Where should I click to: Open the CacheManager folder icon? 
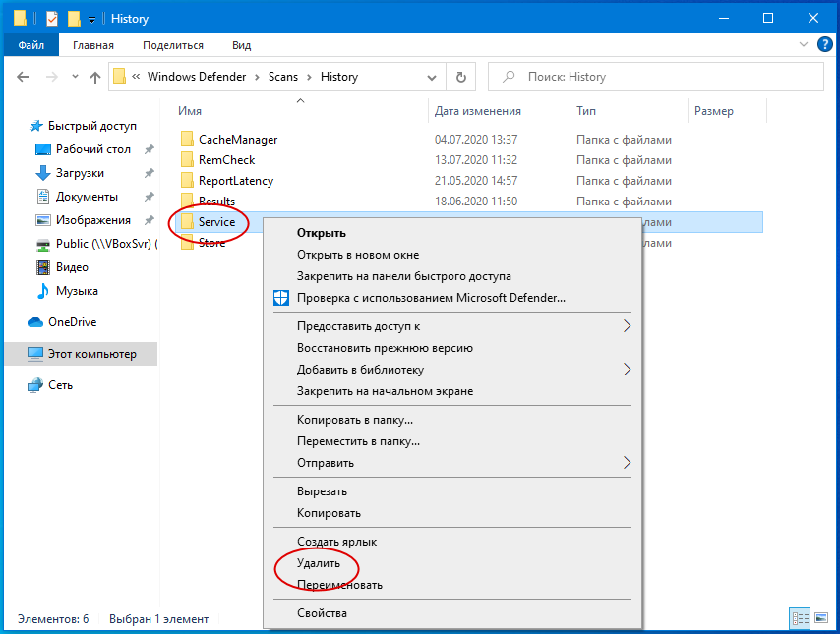click(188, 140)
